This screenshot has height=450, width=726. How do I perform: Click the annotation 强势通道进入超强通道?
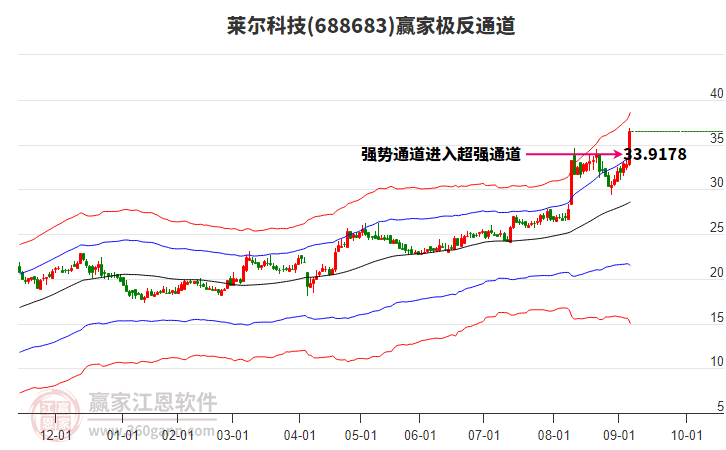pyautogui.click(x=441, y=154)
